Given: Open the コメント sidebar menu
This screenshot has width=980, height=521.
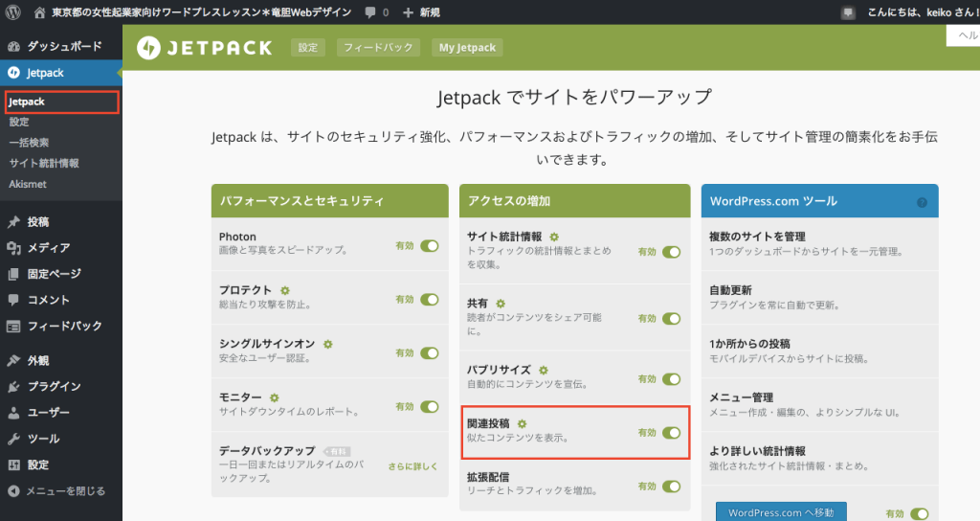Looking at the screenshot, I should 61,300.
